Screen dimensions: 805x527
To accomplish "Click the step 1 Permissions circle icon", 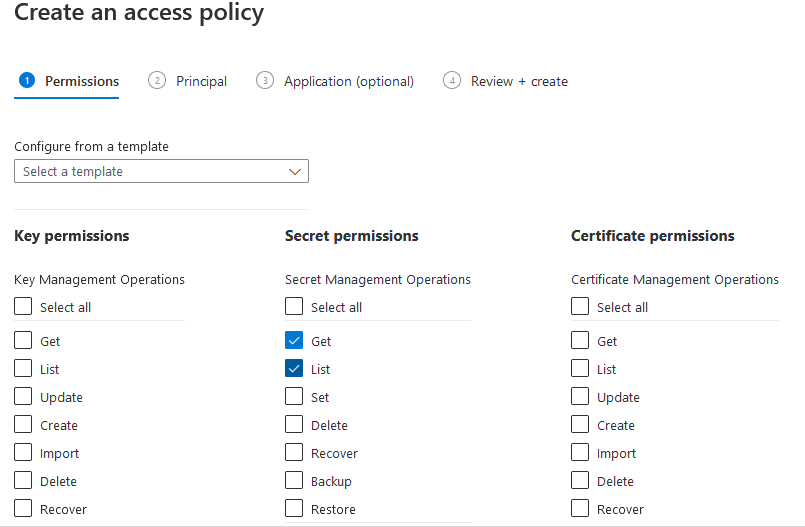I will [x=27, y=81].
